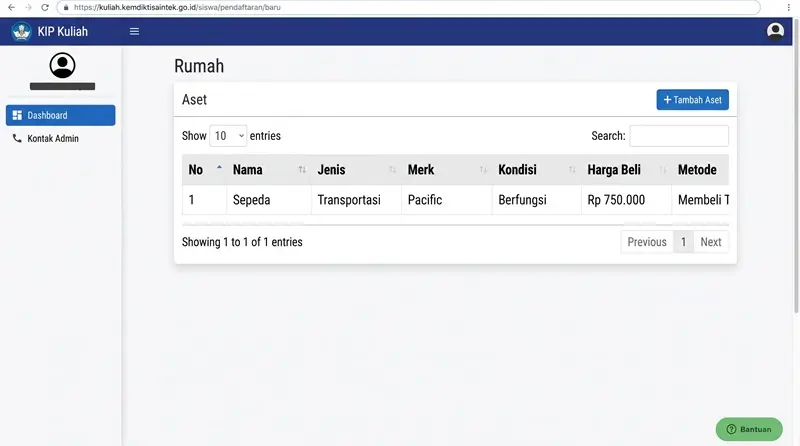Open Kontak Admin in the sidebar
This screenshot has width=800, height=446.
[x=61, y=138]
